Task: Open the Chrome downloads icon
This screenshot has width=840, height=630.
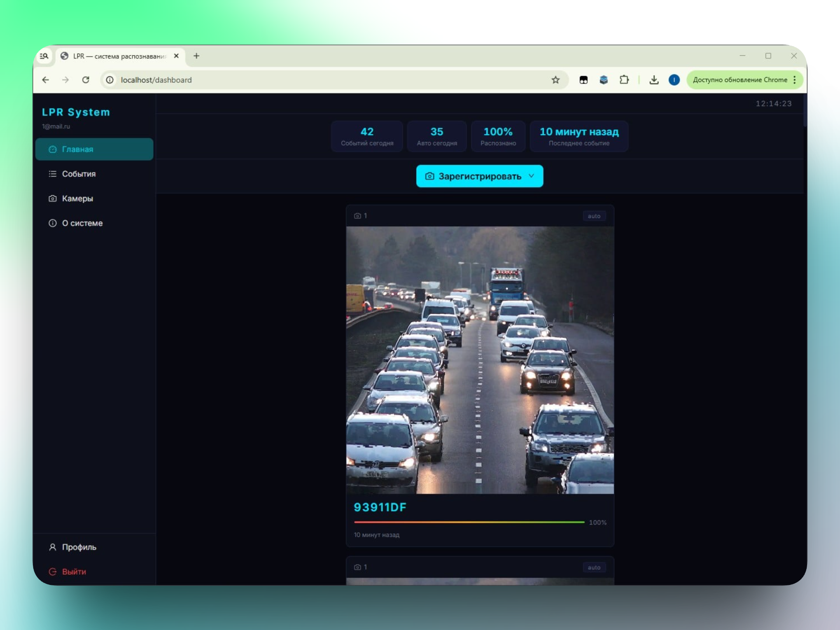Action: point(654,80)
